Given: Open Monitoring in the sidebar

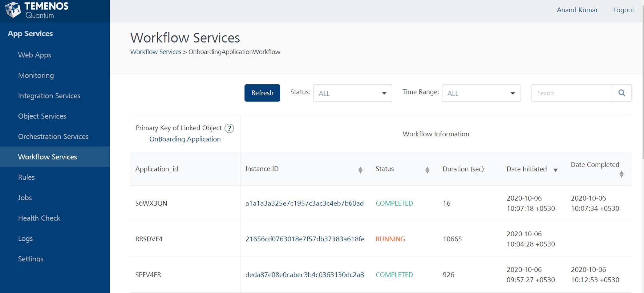Looking at the screenshot, I should tap(36, 75).
